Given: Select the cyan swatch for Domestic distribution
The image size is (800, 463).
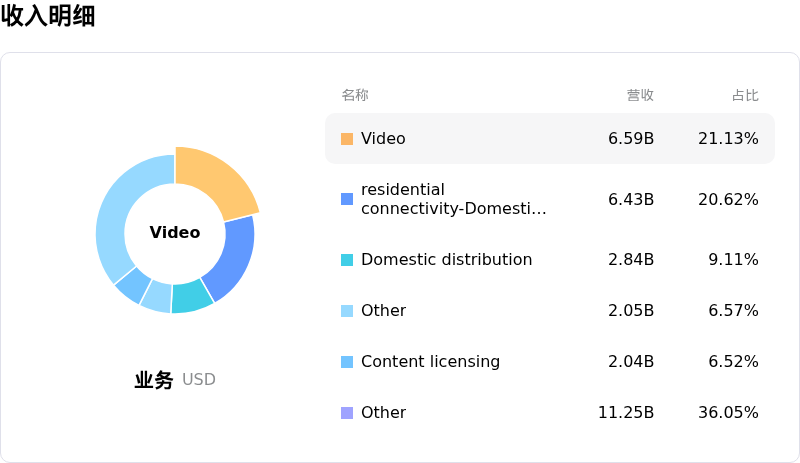Looking at the screenshot, I should click(x=347, y=260).
